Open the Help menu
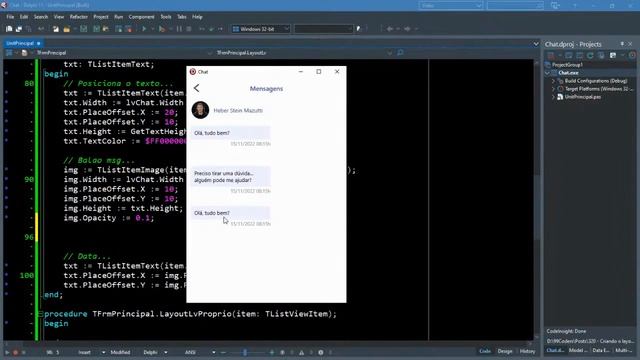The width and height of the screenshot is (640, 360). [x=197, y=17]
